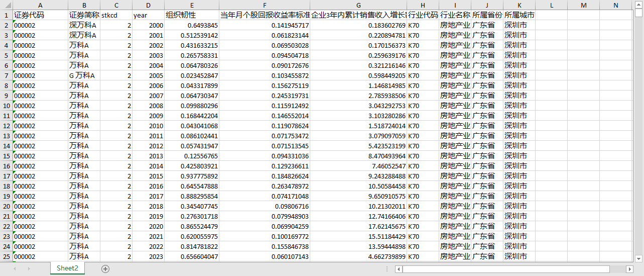Click the cell with value 0.183602769

358,25
